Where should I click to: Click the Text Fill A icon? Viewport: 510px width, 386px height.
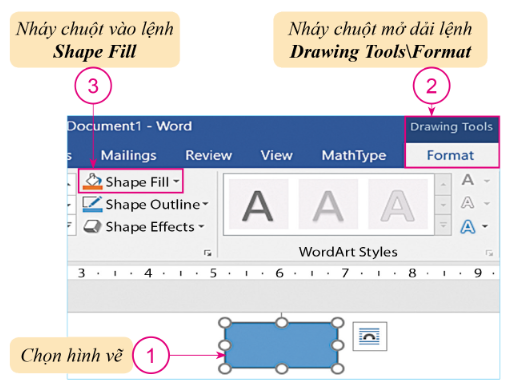468,180
